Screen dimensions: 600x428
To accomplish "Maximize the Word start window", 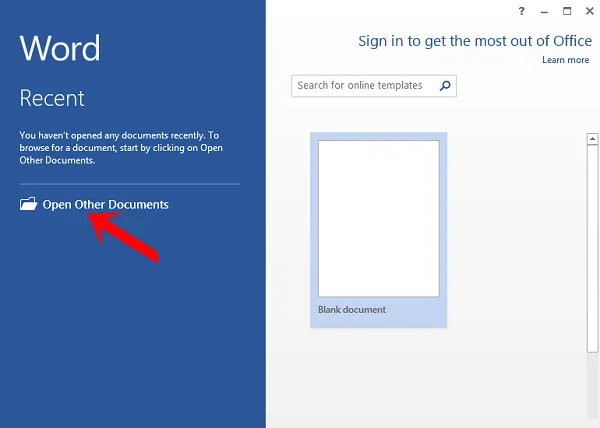I will coord(566,12).
